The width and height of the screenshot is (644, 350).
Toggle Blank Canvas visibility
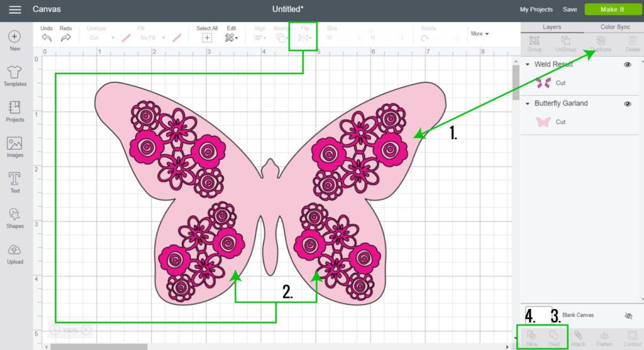[628, 315]
